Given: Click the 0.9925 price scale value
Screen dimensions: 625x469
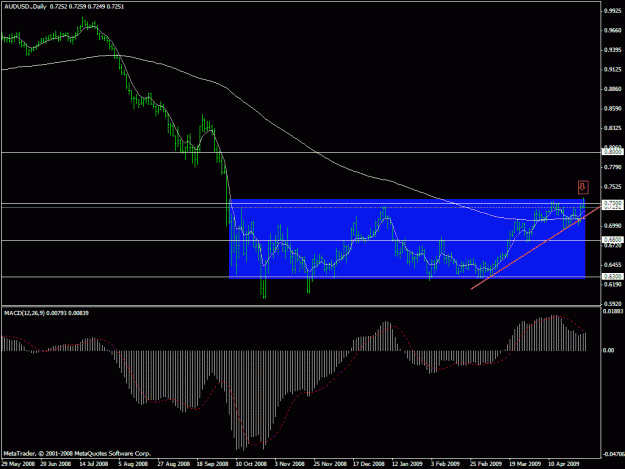Looking at the screenshot, I should click(x=613, y=11).
